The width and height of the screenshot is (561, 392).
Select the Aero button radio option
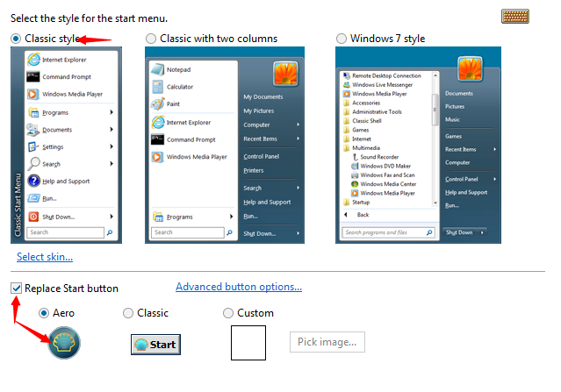[45, 313]
